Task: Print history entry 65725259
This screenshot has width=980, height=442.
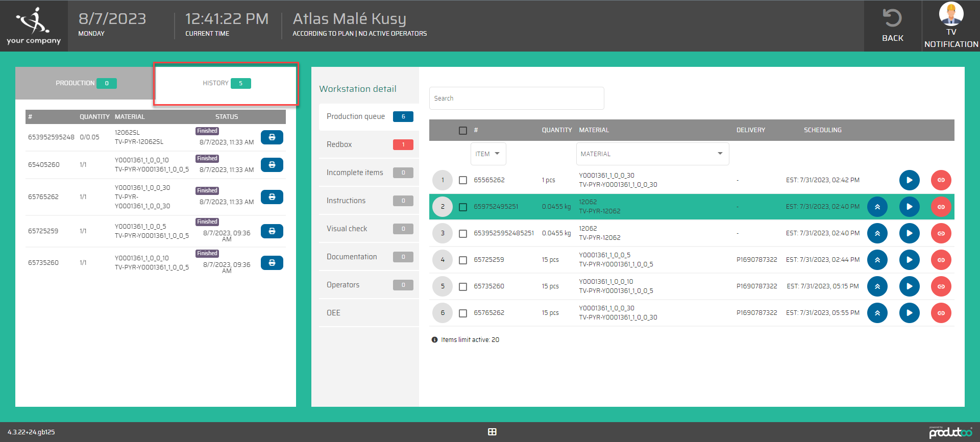Action: 272,231
